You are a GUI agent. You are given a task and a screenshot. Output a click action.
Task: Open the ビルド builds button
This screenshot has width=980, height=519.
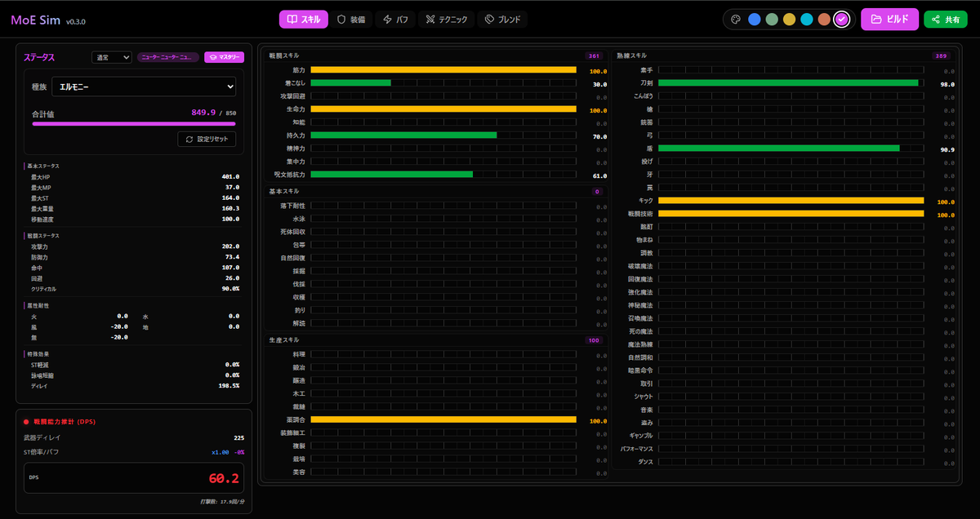pos(889,19)
